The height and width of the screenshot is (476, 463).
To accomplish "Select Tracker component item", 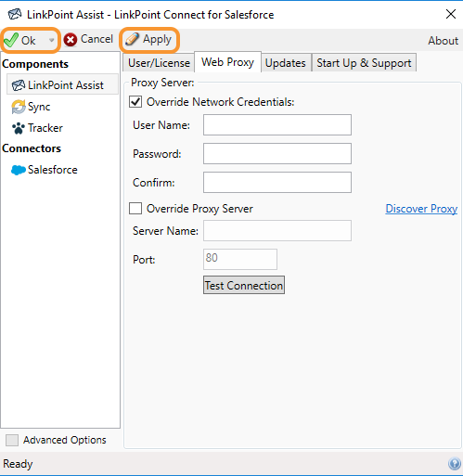I will coord(45,128).
